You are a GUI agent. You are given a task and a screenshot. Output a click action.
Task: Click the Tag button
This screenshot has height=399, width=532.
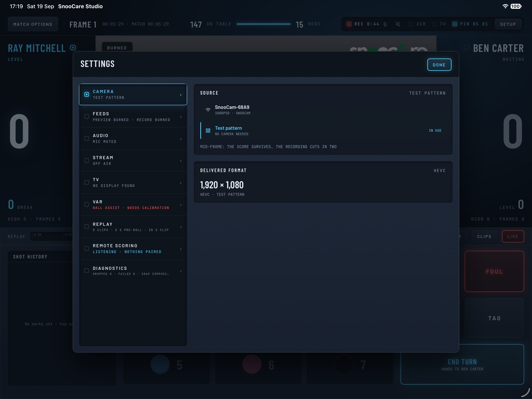[x=494, y=318]
